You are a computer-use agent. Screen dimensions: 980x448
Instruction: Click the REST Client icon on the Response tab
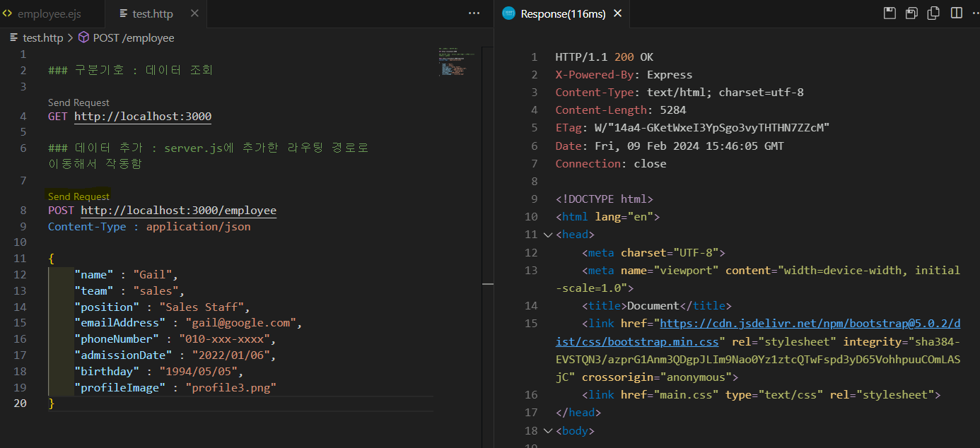[x=508, y=13]
